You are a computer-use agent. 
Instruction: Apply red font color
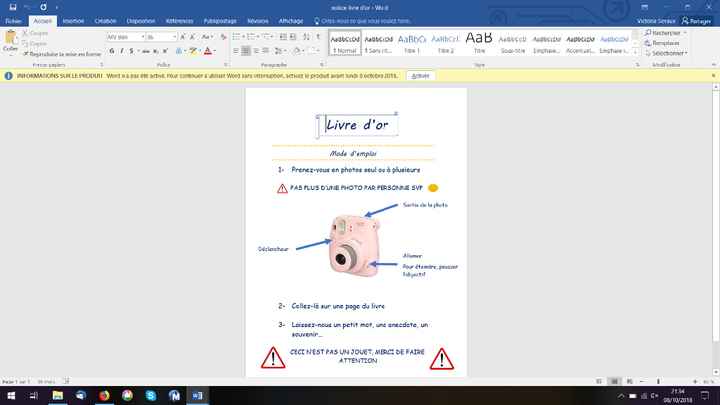pyautogui.click(x=208, y=51)
